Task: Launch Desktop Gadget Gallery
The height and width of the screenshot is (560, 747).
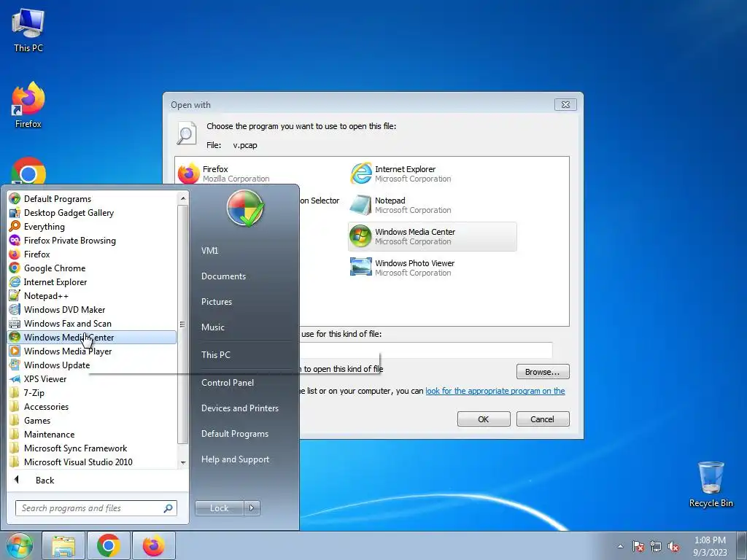Action: [x=69, y=213]
